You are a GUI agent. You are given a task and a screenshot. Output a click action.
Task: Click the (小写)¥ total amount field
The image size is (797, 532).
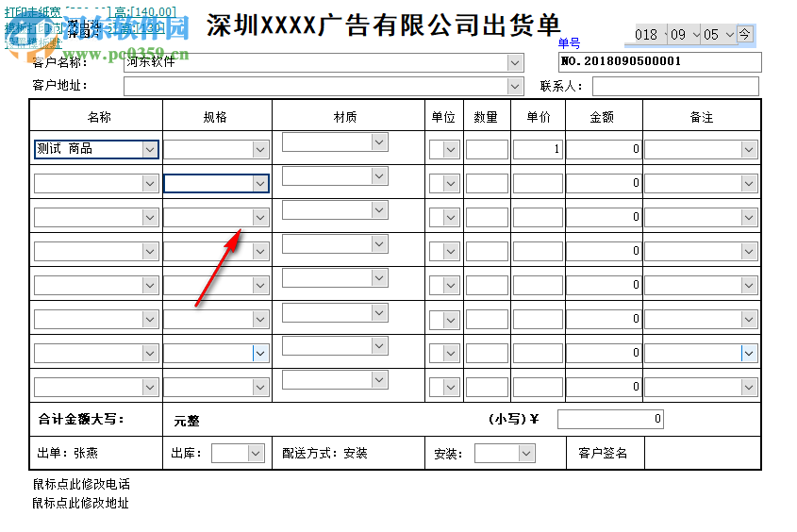(x=610, y=419)
